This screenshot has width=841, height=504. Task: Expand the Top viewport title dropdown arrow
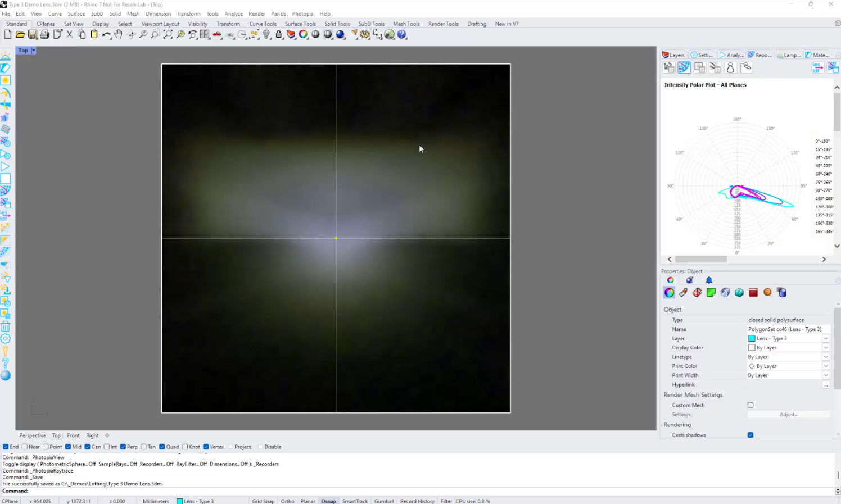tap(34, 51)
